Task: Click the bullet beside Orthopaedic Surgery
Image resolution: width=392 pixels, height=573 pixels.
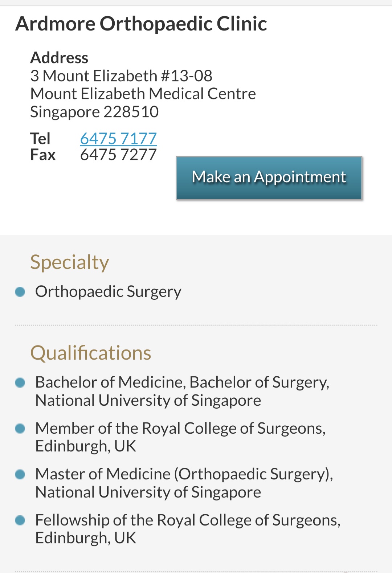Action: click(20, 292)
